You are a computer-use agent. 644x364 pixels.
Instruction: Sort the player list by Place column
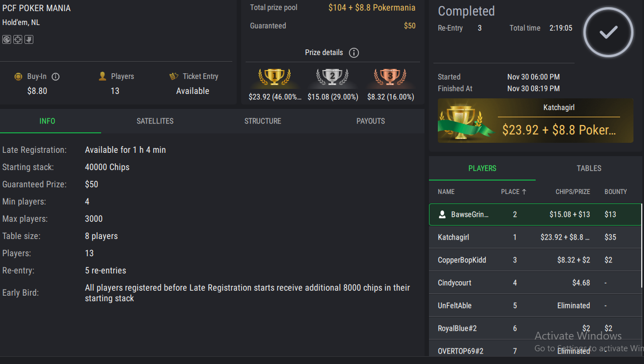coord(513,192)
